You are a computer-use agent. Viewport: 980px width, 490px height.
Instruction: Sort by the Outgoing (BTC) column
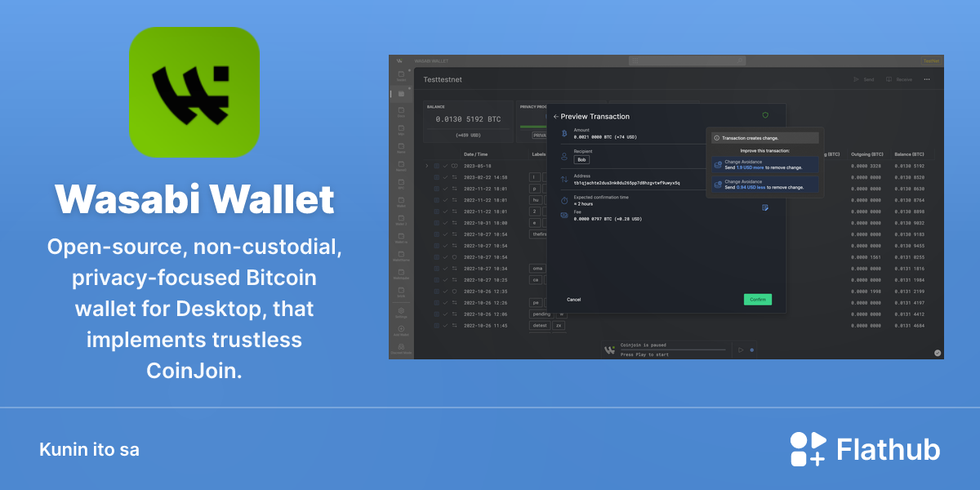(867, 154)
